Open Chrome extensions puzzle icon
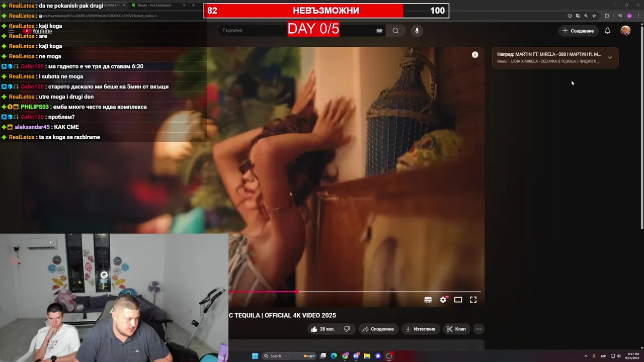 pyautogui.click(x=607, y=16)
